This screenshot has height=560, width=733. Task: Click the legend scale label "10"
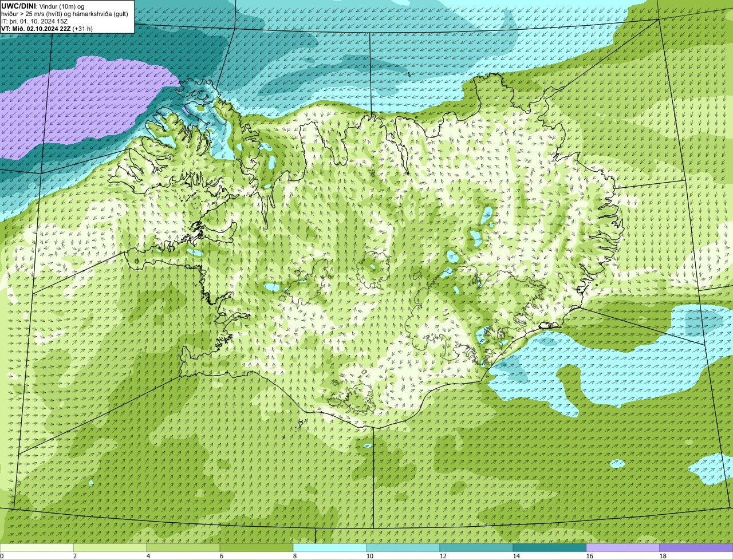[x=370, y=556]
